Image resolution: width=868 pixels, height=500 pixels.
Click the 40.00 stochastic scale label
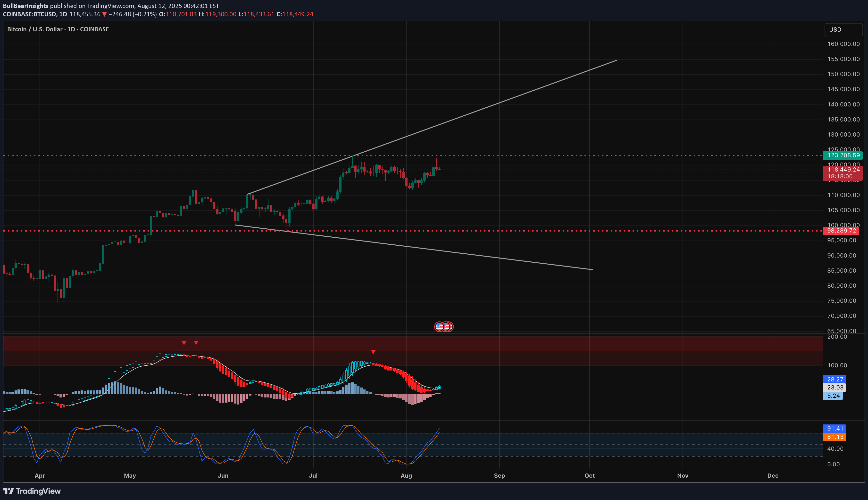835,449
